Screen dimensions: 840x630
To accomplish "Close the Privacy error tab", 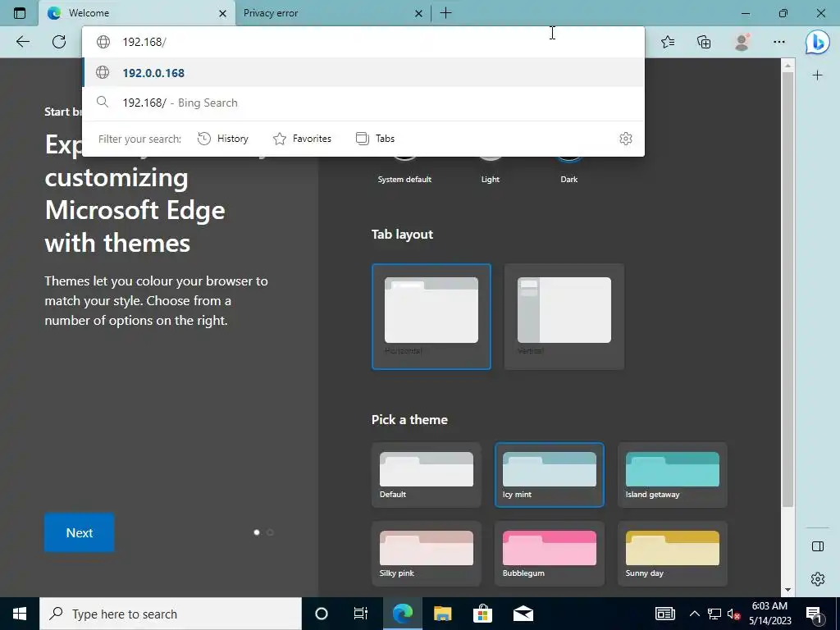I will pos(419,13).
